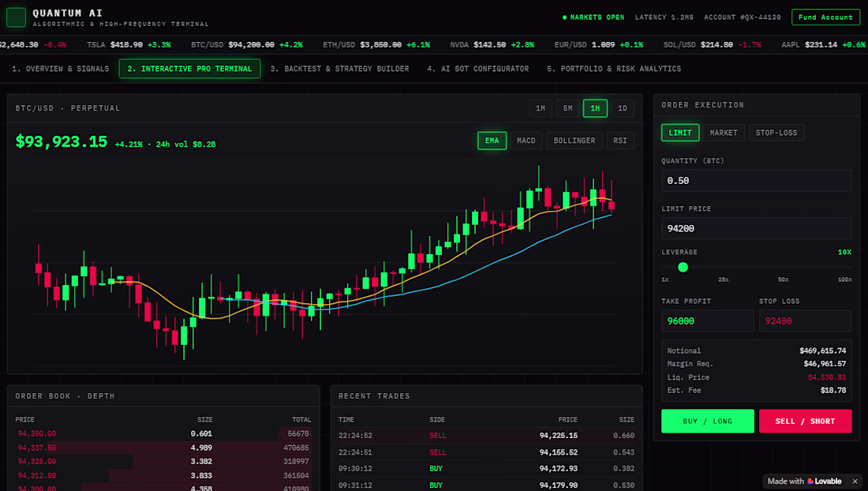Set chart timeframe to 1M
Screen dimensions: 868x491
click(541, 108)
